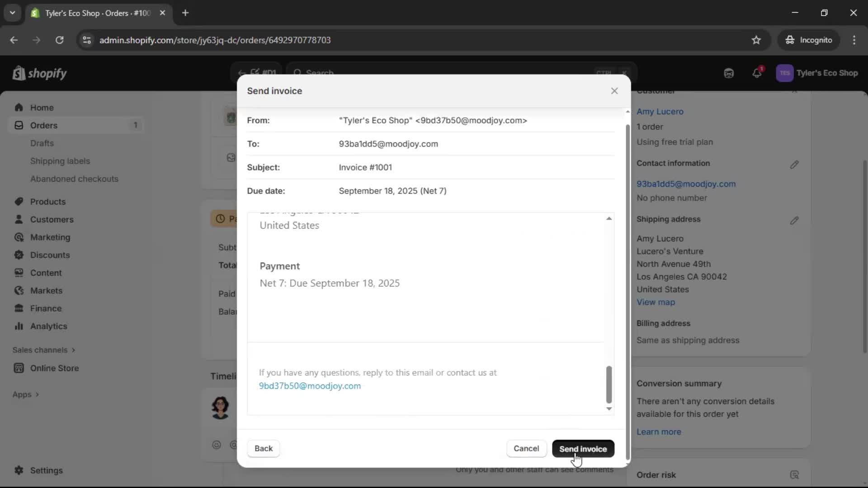Image resolution: width=868 pixels, height=488 pixels.
Task: Open Drafts under Orders
Action: pos(42,143)
